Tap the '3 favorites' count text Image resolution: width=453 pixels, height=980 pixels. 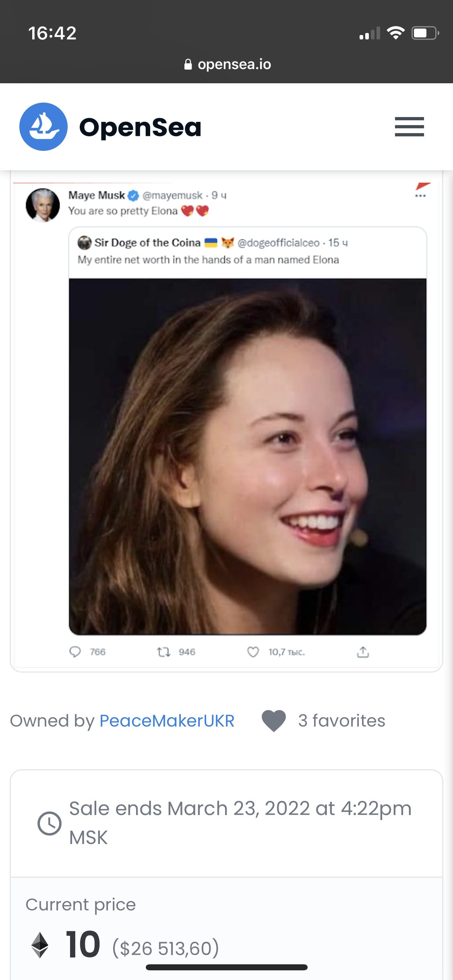tap(341, 721)
